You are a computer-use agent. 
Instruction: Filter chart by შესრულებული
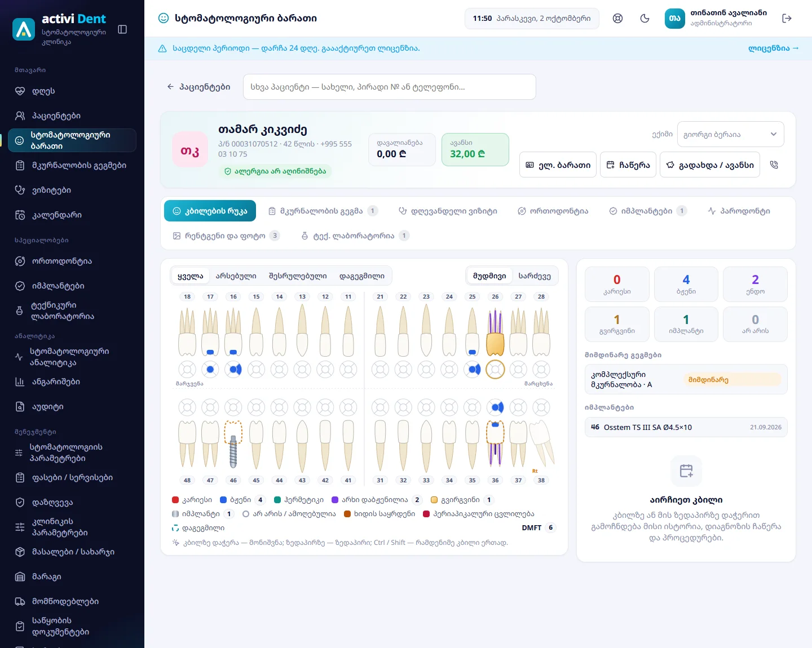298,276
